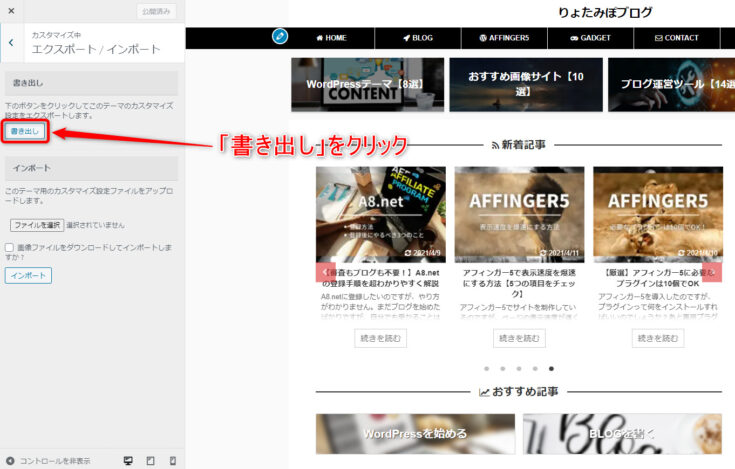Viewport: 735px width, 469px height.
Task: Open the WordPressテーマ【8選】 banner
Action: [x=368, y=85]
